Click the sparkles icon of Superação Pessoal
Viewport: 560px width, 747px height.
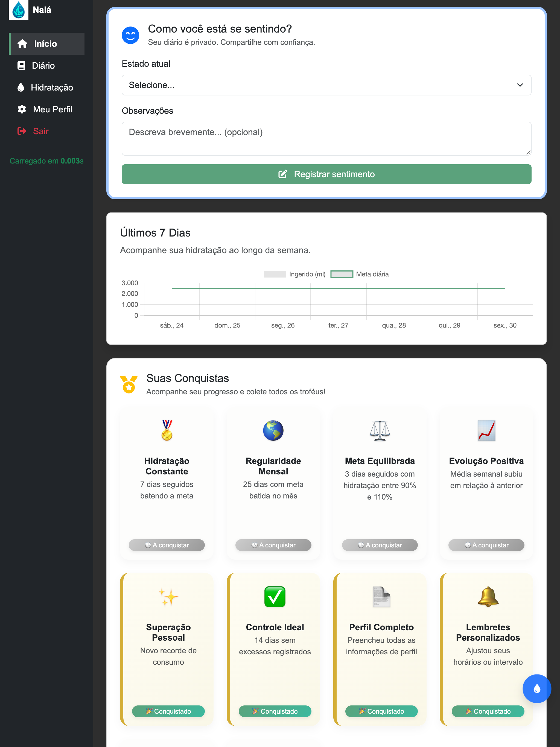pos(168,597)
